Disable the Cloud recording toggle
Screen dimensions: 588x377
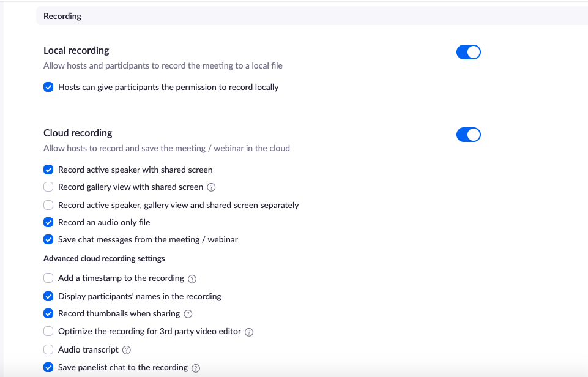point(468,135)
